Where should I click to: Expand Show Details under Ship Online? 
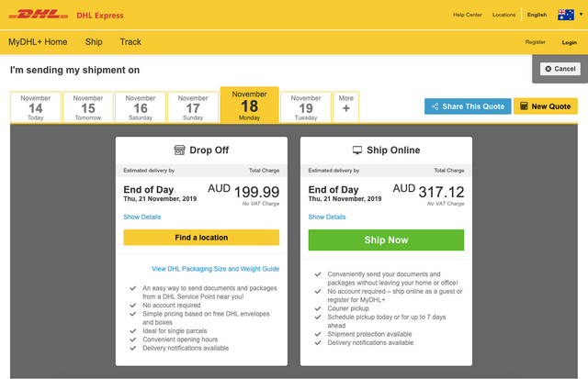click(327, 217)
